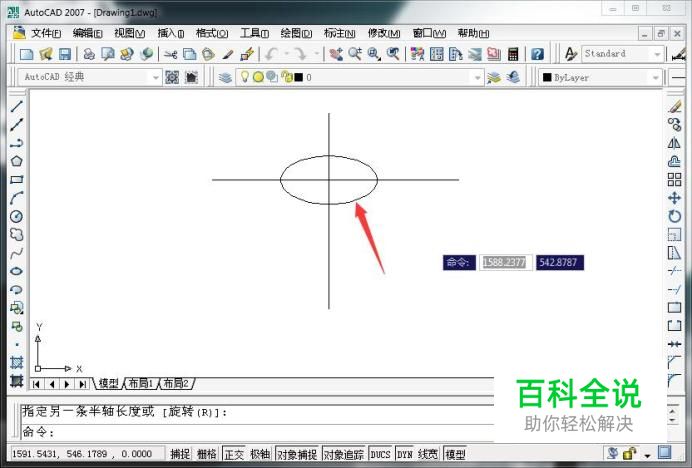Toggle 栅格 grid display
This screenshot has height=468, width=692.
pyautogui.click(x=207, y=454)
